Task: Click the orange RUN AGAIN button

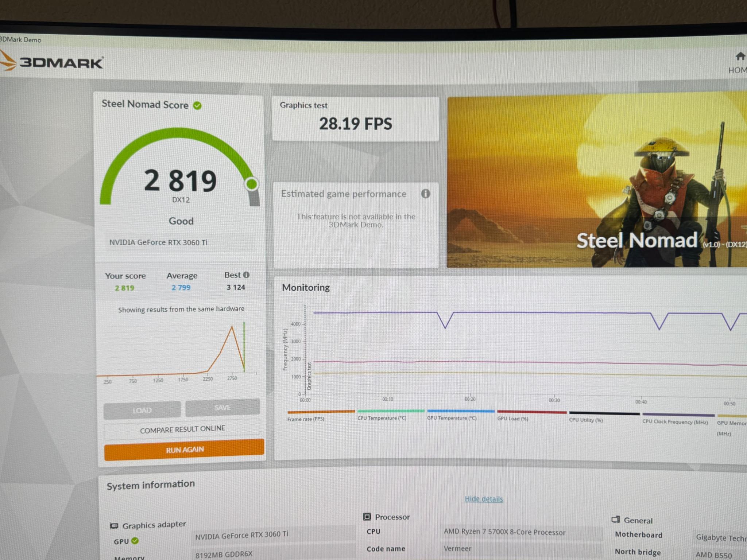Action: coord(184,450)
